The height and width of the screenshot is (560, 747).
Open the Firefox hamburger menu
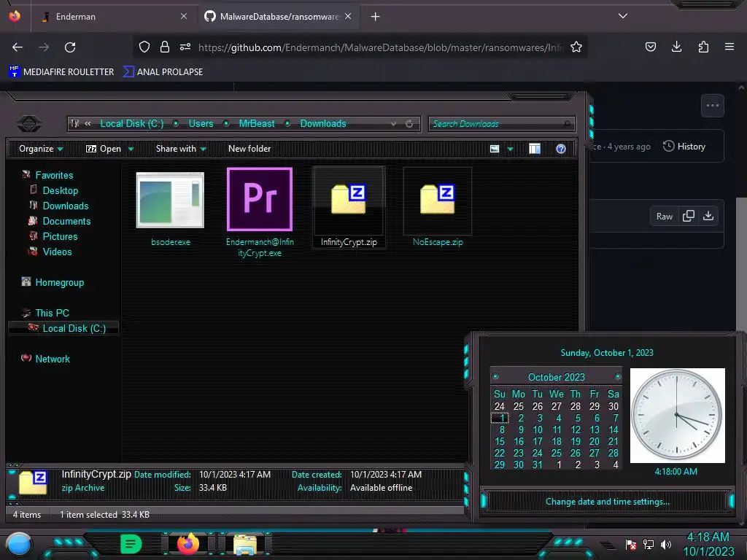pyautogui.click(x=729, y=47)
